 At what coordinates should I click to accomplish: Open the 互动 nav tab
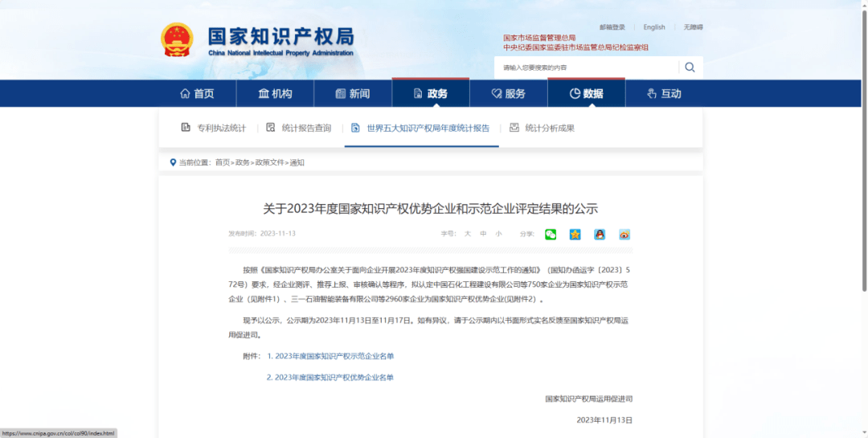click(665, 93)
